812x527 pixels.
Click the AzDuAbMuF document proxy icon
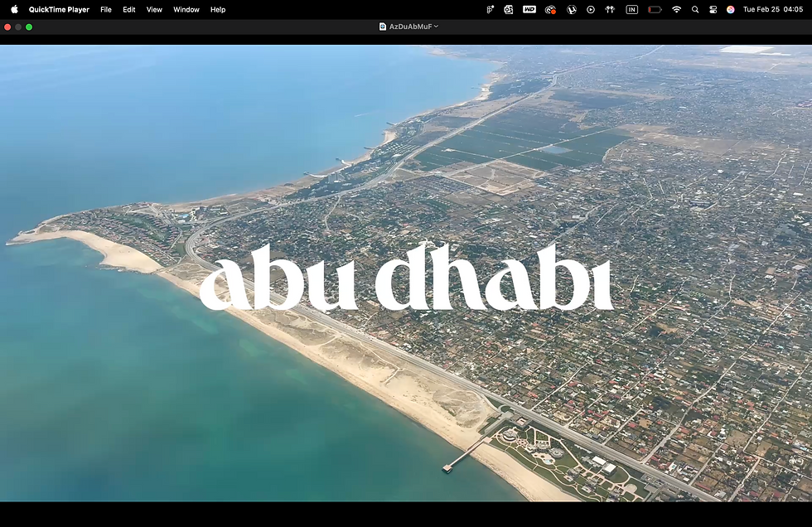[383, 27]
